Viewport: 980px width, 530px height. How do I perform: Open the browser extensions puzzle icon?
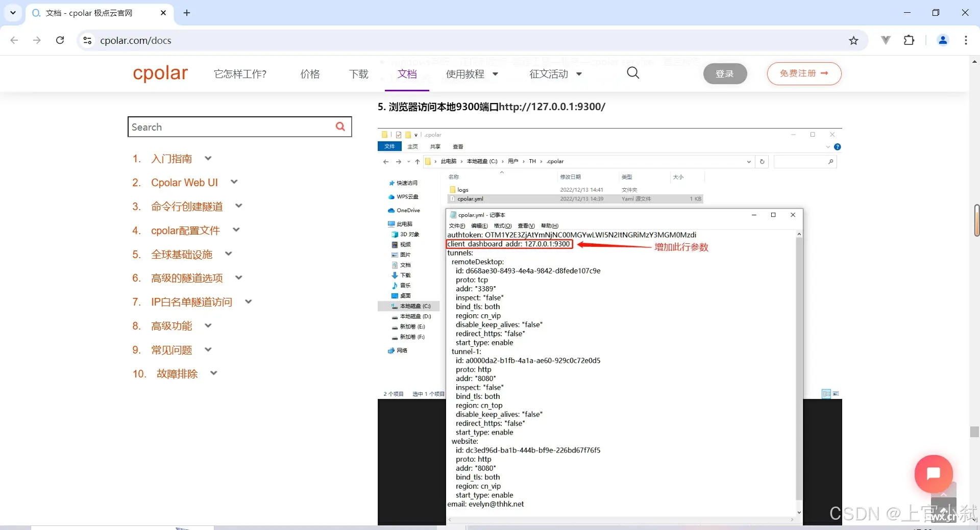coord(909,40)
